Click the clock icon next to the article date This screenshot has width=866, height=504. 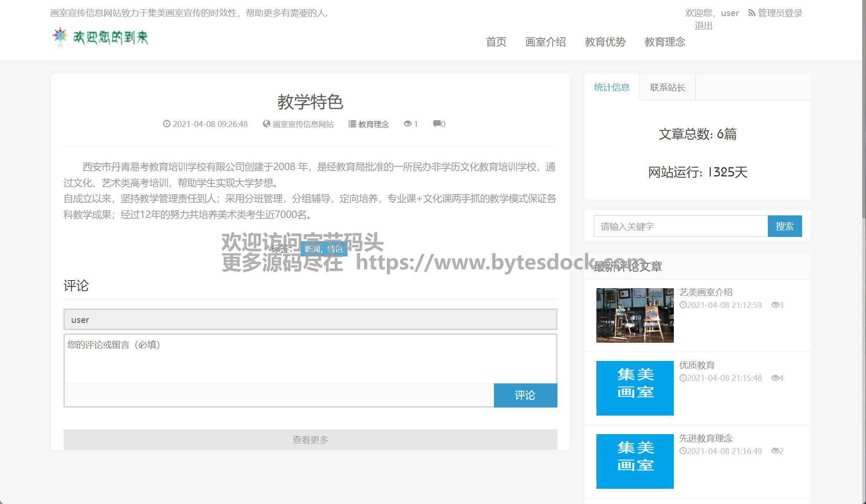click(x=167, y=124)
